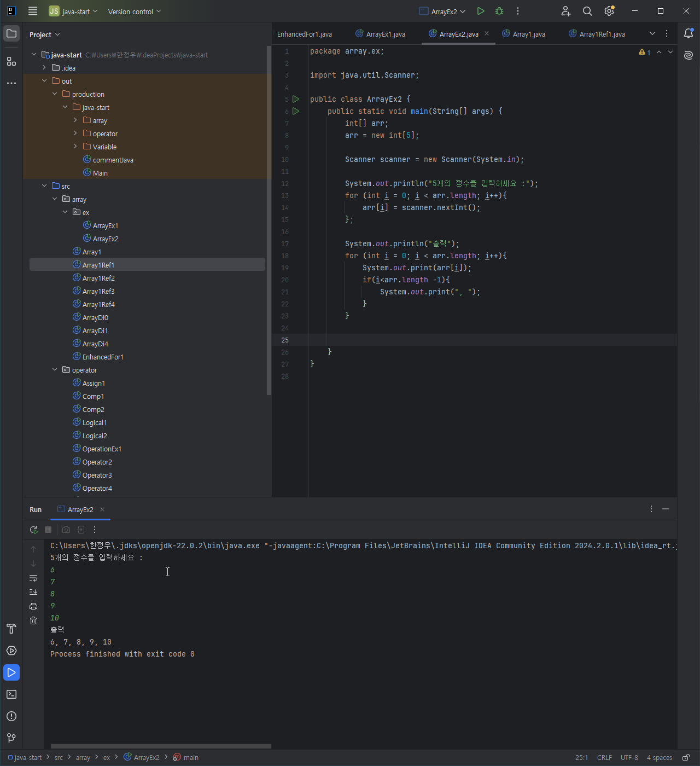
Task: Close the ArrayEx2 run tab
Action: 102,509
